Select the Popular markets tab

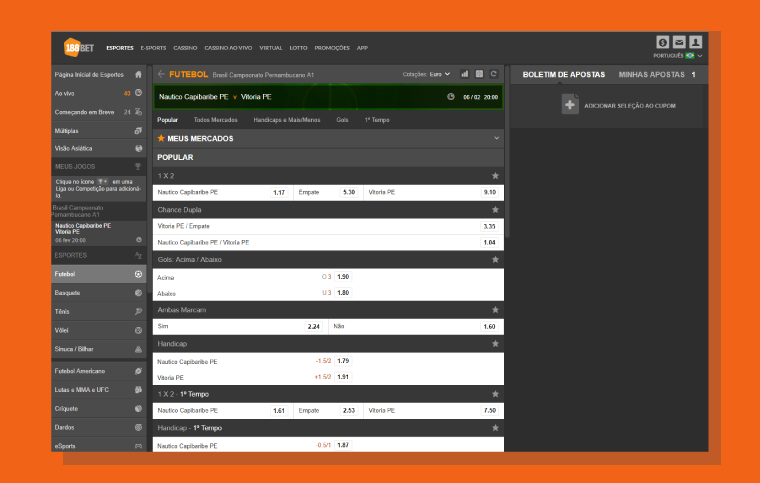click(x=167, y=120)
